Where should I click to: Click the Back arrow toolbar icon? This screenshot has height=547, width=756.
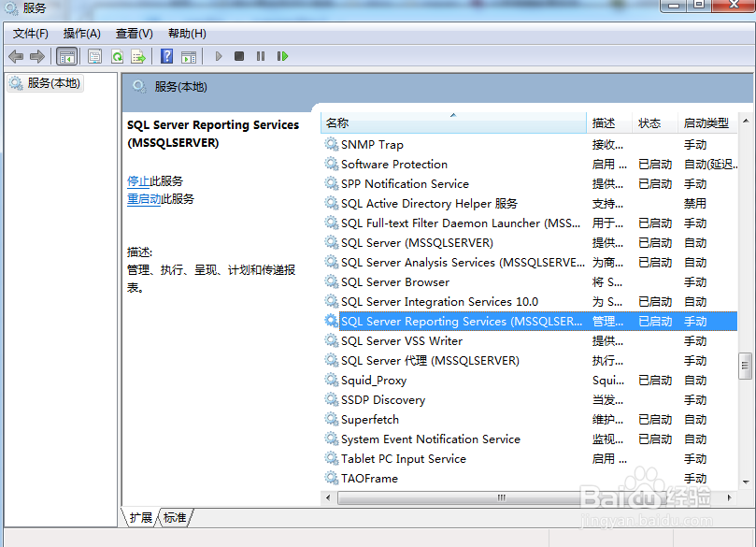tap(16, 56)
